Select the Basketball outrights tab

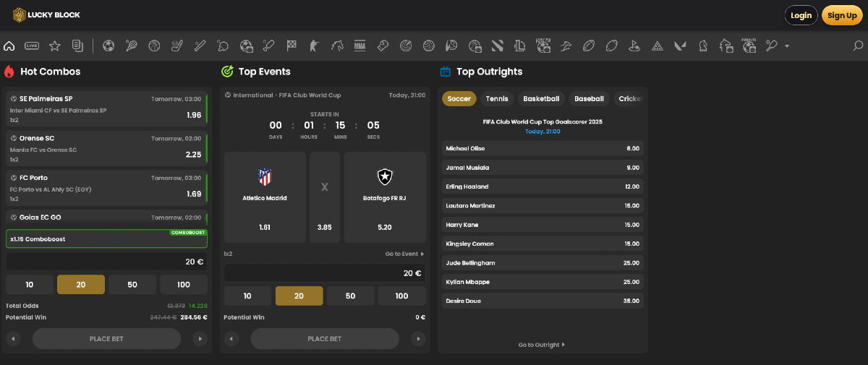(x=541, y=99)
